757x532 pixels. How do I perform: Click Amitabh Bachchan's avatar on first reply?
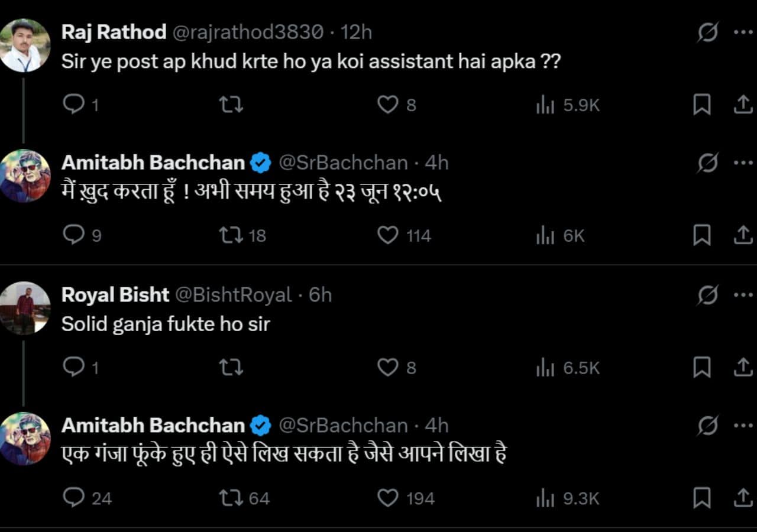coord(25,176)
